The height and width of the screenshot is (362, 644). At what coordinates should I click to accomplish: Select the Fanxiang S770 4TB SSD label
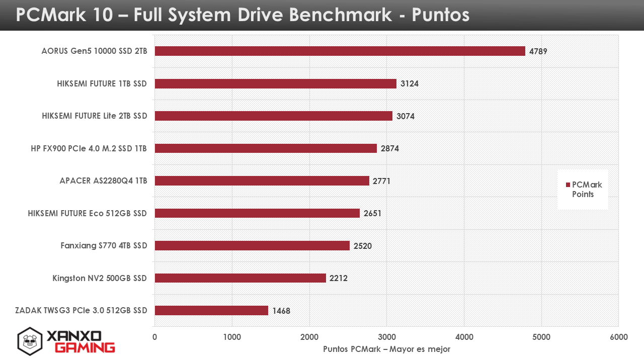click(x=104, y=246)
